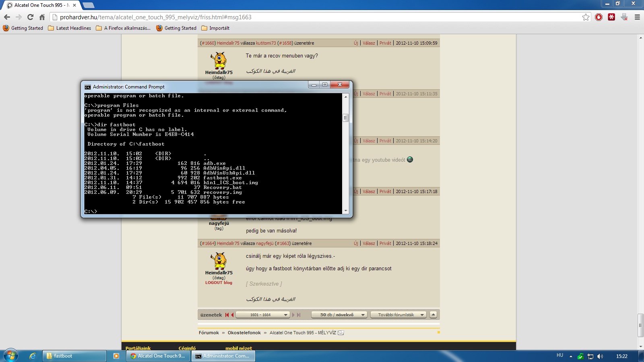Click the #1663 message reference link

pos(283,243)
